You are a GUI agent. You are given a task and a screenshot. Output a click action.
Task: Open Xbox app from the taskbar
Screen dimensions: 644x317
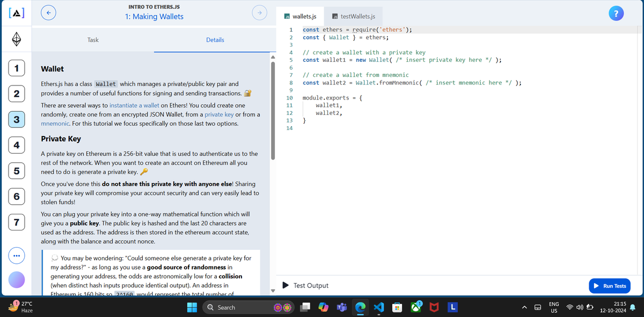tap(416, 307)
